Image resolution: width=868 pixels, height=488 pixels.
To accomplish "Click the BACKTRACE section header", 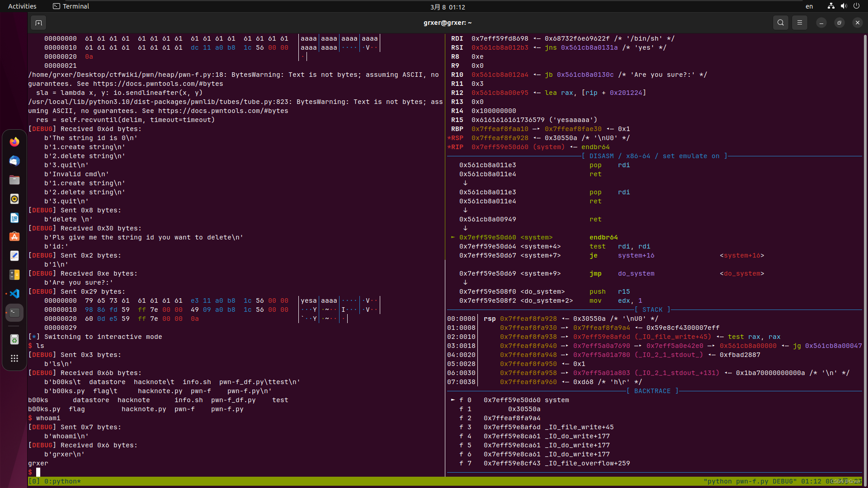I will (x=652, y=391).
